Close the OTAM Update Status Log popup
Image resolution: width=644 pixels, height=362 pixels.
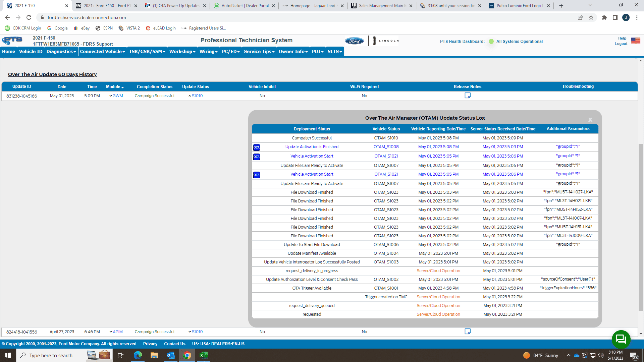tap(590, 120)
